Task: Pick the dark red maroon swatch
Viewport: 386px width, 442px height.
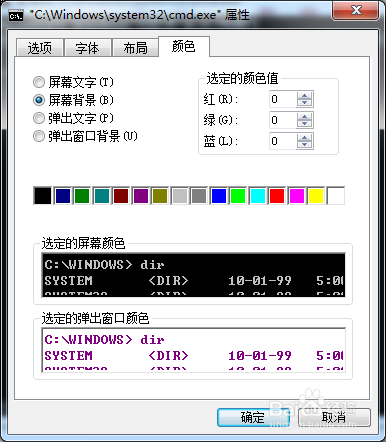Action: [x=121, y=196]
